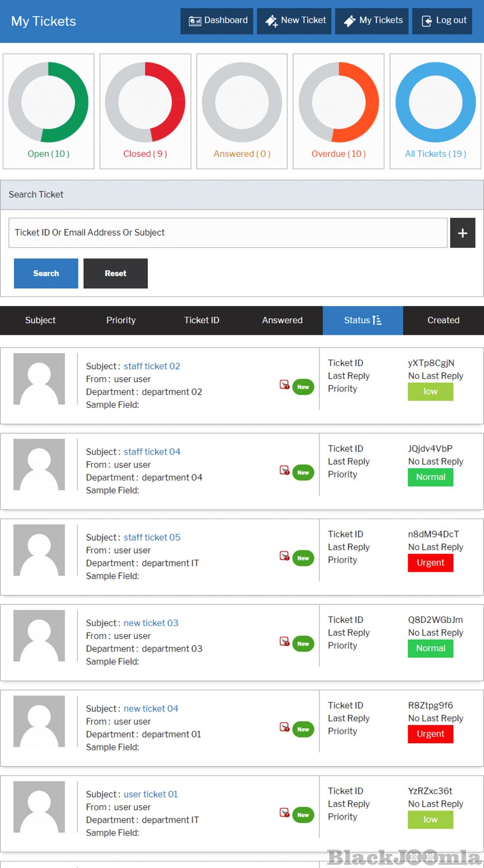Sort tickets by Priority column

pos(121,320)
